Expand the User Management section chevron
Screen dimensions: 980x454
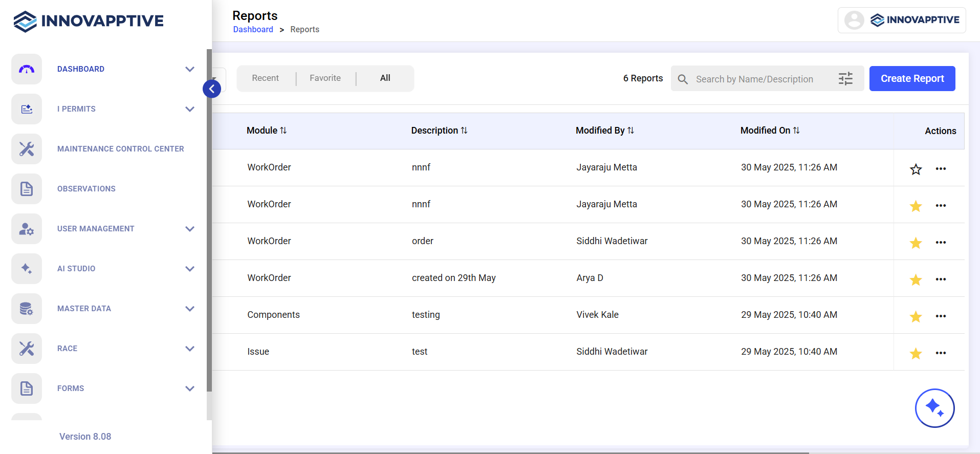190,229
